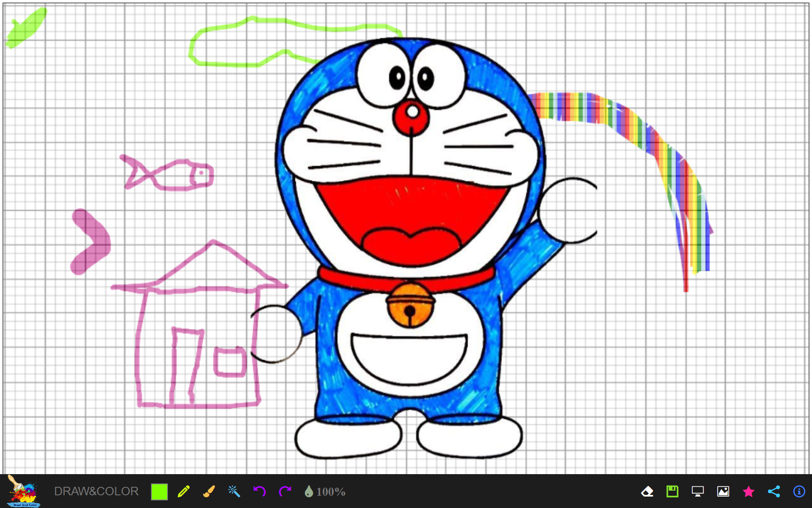This screenshot has height=508, width=812.
Task: Open the picture gallery icon
Action: (723, 491)
